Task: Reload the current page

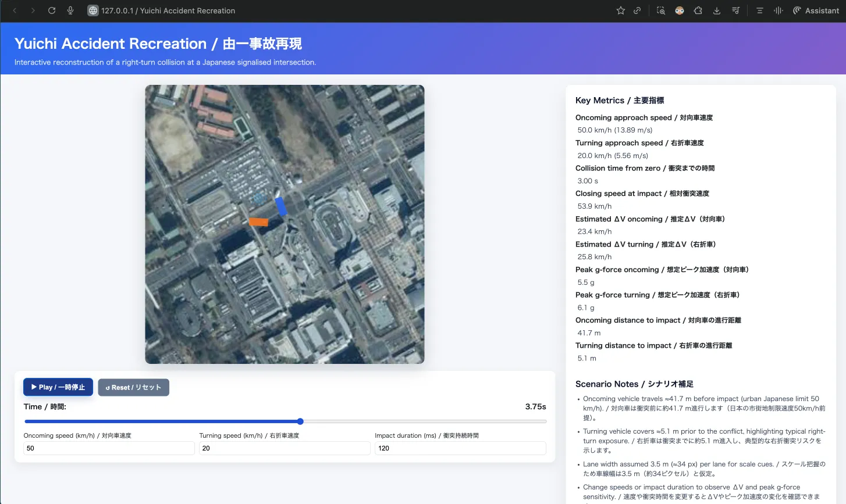Action: coord(52,10)
